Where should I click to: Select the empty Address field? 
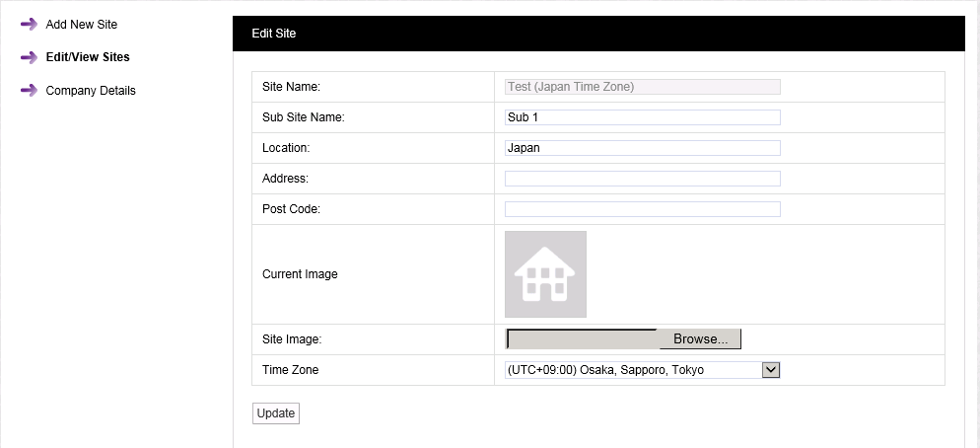point(642,179)
